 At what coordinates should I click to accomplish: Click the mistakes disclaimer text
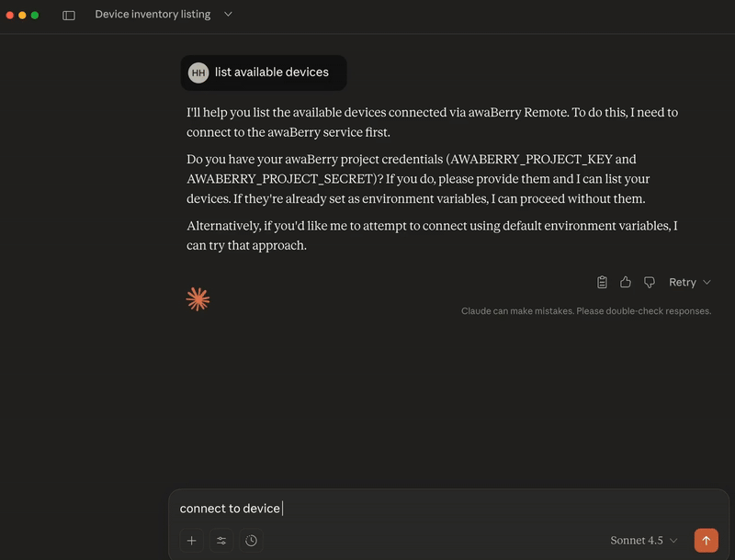(x=586, y=312)
